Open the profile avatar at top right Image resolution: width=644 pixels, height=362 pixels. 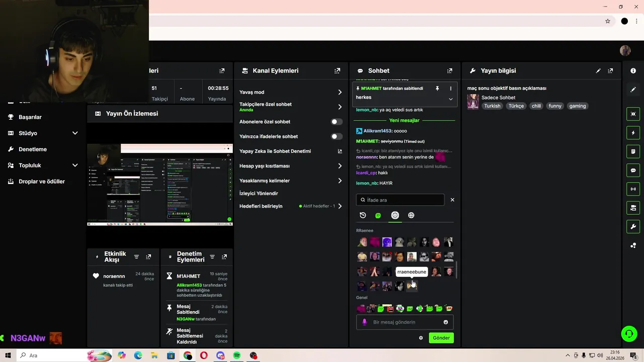[625, 50]
